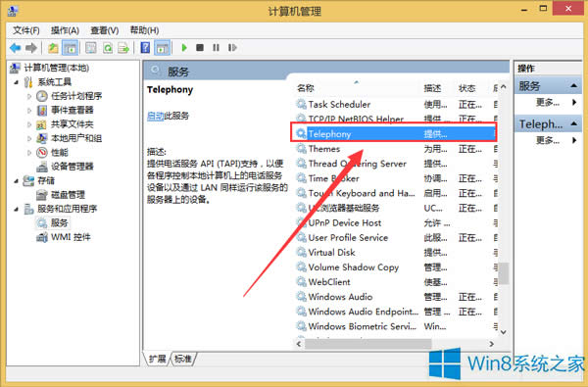The width and height of the screenshot is (588, 387).
Task: Open 查看(V) menu
Action: coord(105,30)
